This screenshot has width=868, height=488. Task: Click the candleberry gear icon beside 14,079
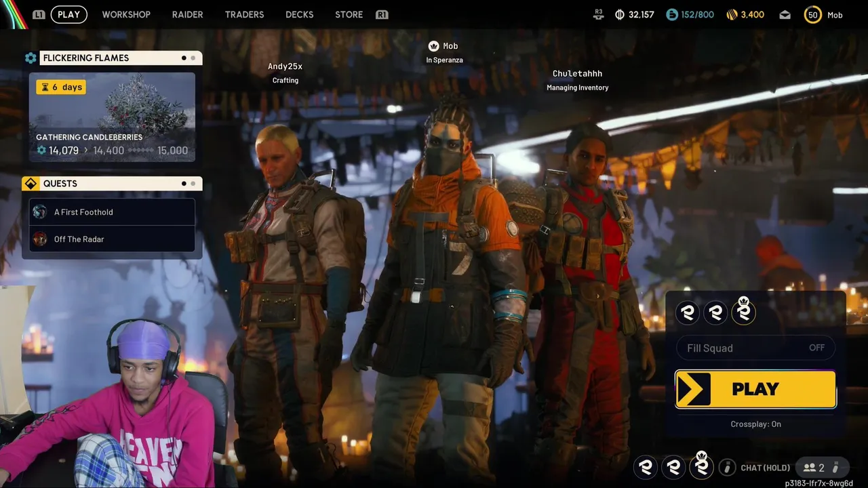(x=41, y=150)
